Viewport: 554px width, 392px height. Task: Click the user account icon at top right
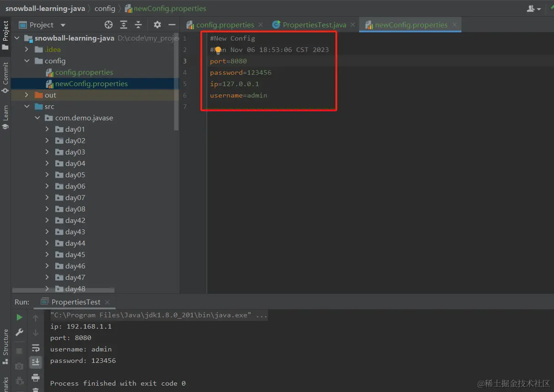pos(530,9)
